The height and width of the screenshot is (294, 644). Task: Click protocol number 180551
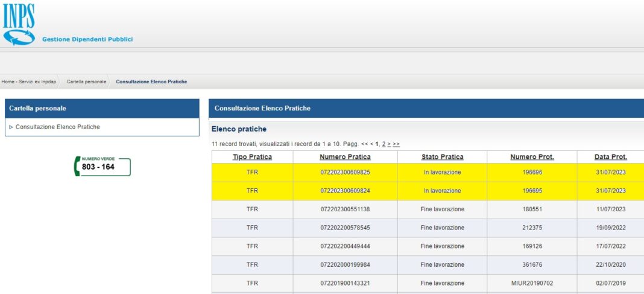point(532,209)
